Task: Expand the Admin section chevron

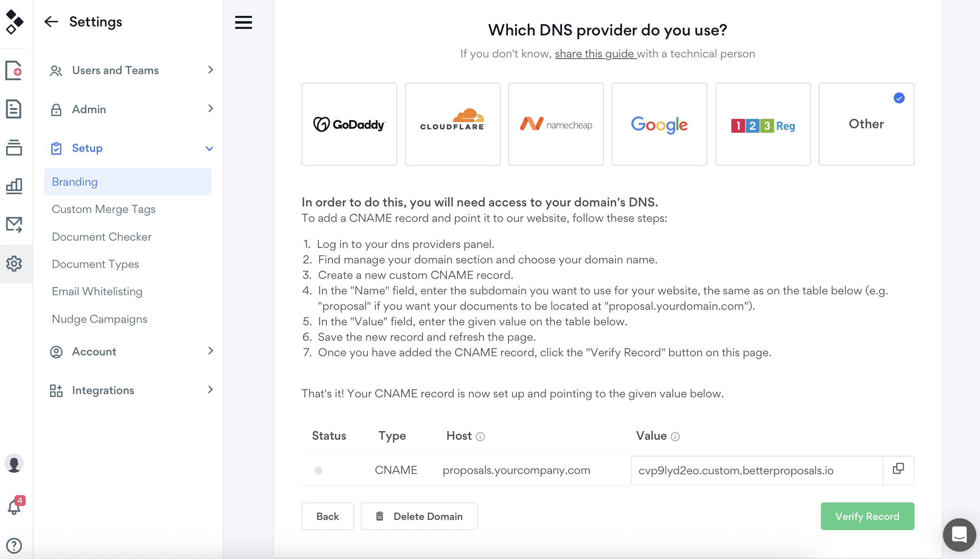Action: pyautogui.click(x=210, y=108)
